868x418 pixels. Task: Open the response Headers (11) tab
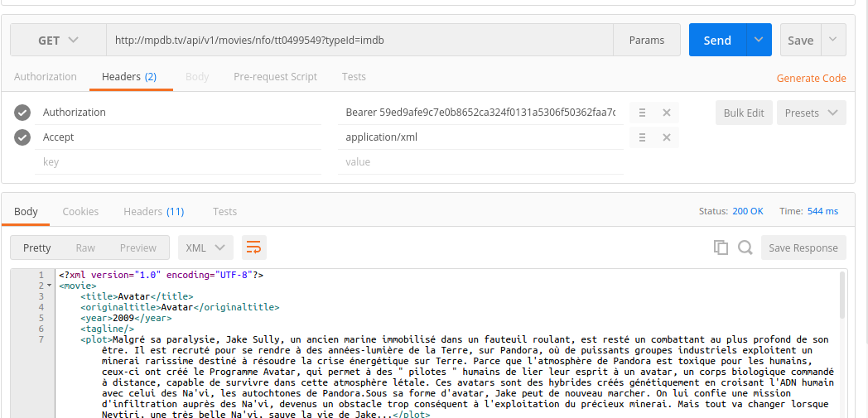(x=153, y=212)
